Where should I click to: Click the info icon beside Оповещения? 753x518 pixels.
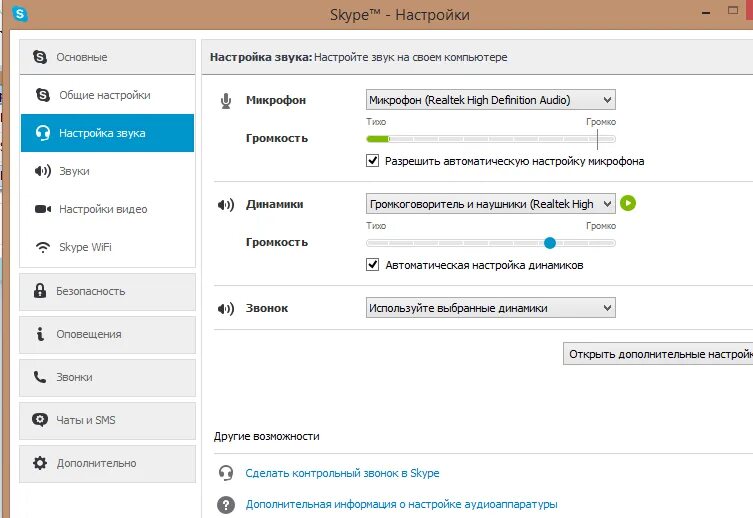click(x=40, y=334)
